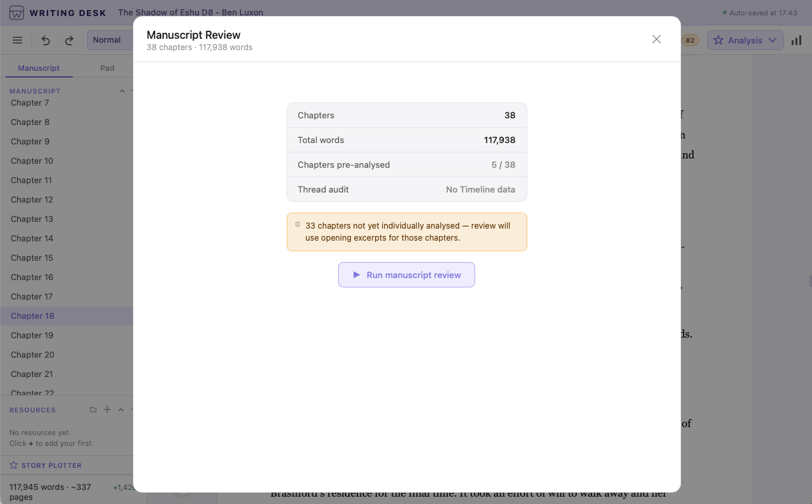Click the warning info icon in notice
Screen dimensions: 812x504
[297, 225]
